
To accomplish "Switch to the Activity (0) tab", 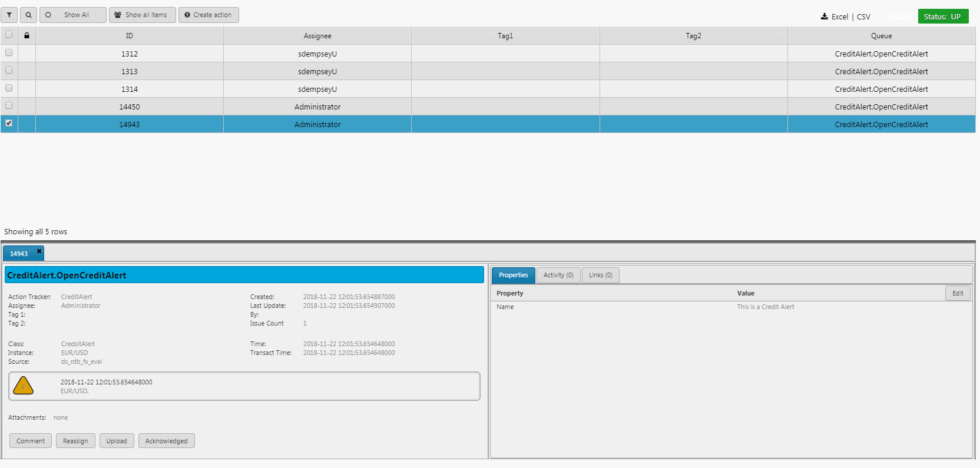I will [558, 275].
